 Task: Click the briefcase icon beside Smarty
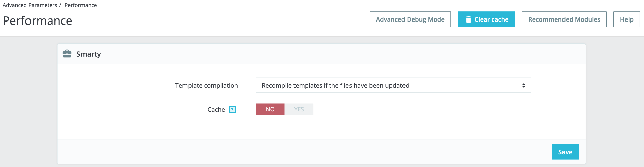click(x=67, y=54)
